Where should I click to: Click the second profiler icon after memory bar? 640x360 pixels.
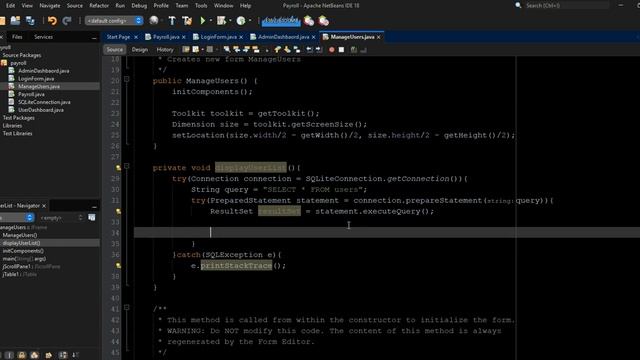coord(324,21)
